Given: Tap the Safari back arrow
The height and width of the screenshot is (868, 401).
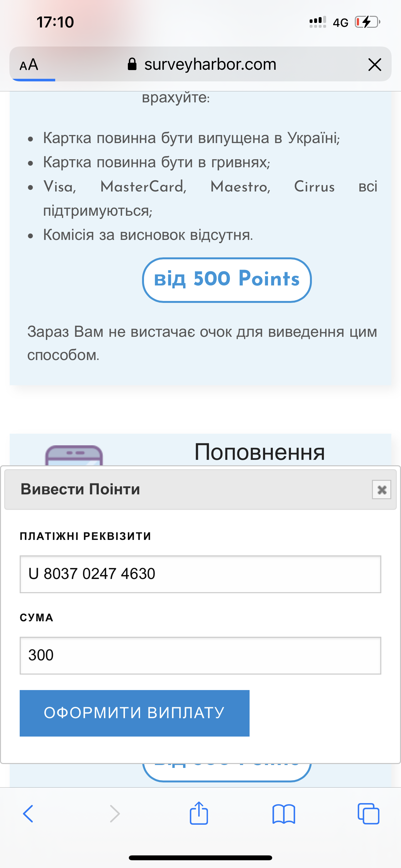Looking at the screenshot, I should pyautogui.click(x=28, y=814).
